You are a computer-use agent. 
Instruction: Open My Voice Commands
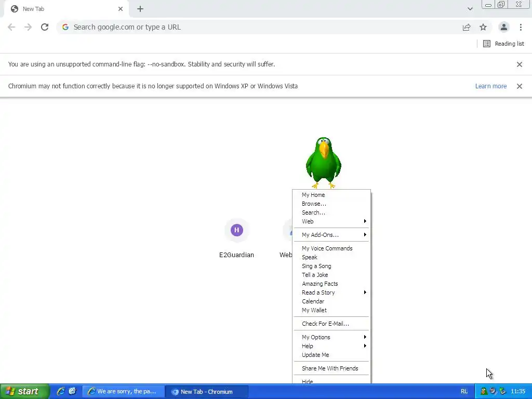pyautogui.click(x=332, y=248)
